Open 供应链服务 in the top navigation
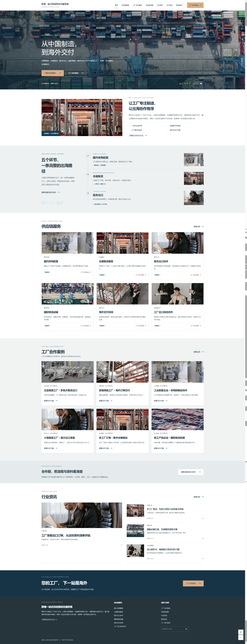The width and height of the screenshot is (247, 644). click(125, 5)
